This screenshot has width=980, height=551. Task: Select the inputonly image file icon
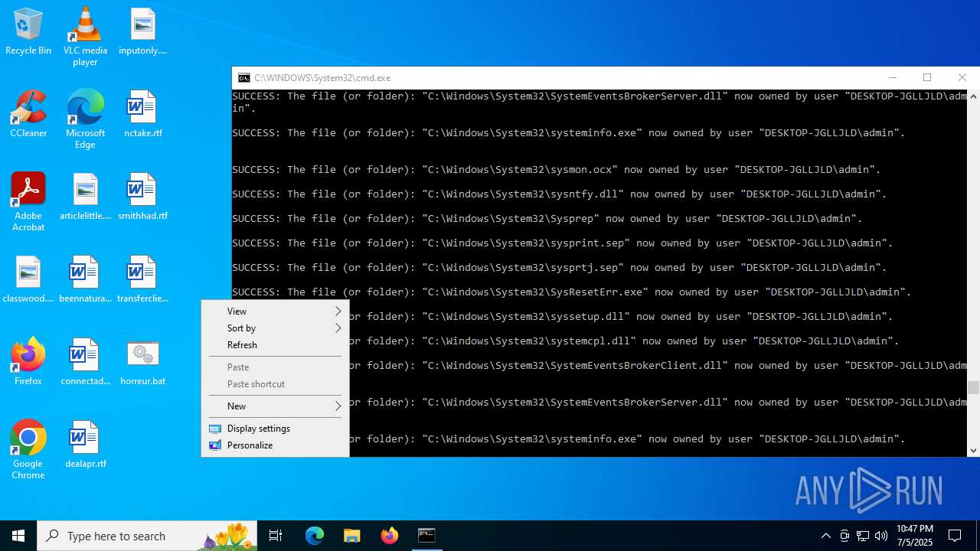tap(142, 32)
